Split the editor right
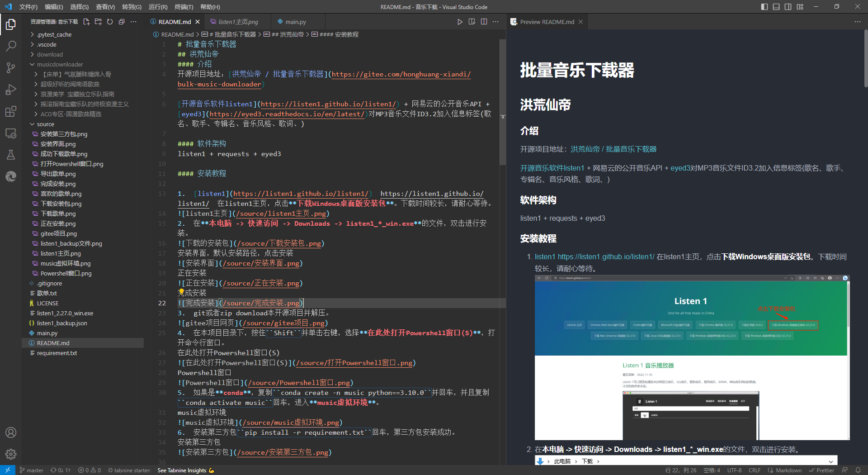 coord(484,22)
